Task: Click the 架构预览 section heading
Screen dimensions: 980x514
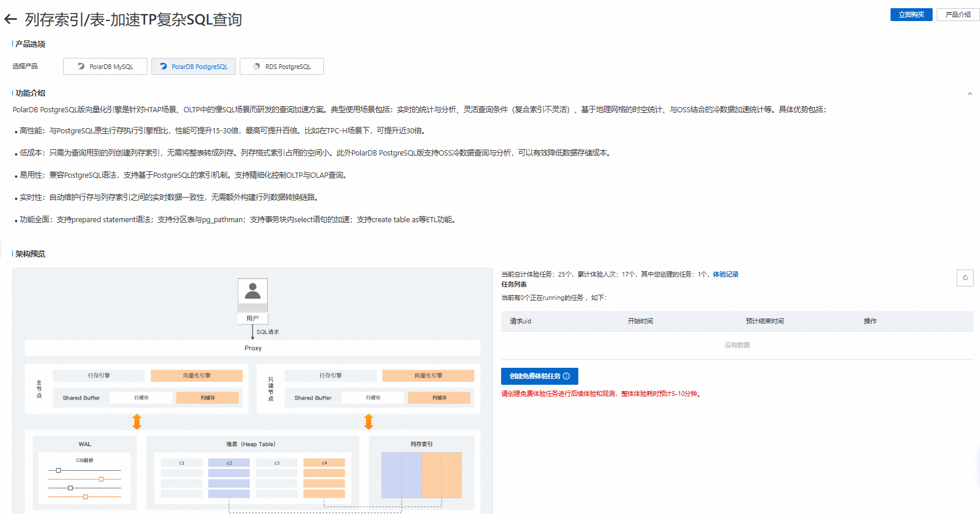Action: (30, 254)
